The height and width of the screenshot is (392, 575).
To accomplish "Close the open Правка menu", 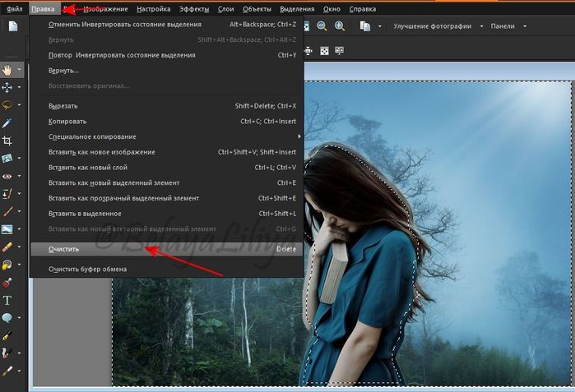I will pos(43,9).
